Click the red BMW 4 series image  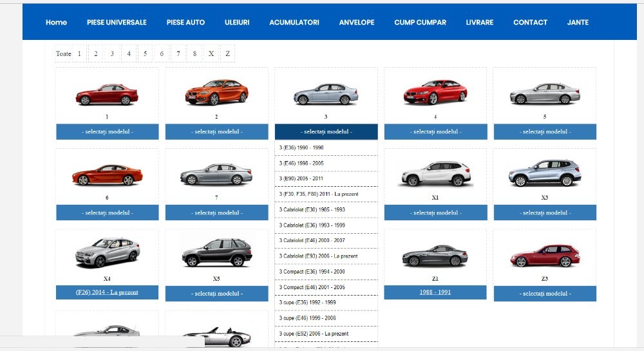435,92
